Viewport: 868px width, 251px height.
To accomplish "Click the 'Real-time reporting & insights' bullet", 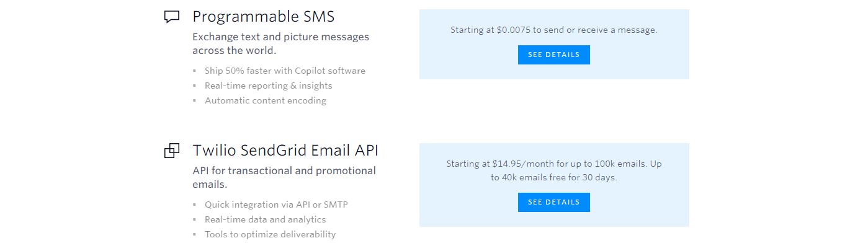I will coord(269,86).
